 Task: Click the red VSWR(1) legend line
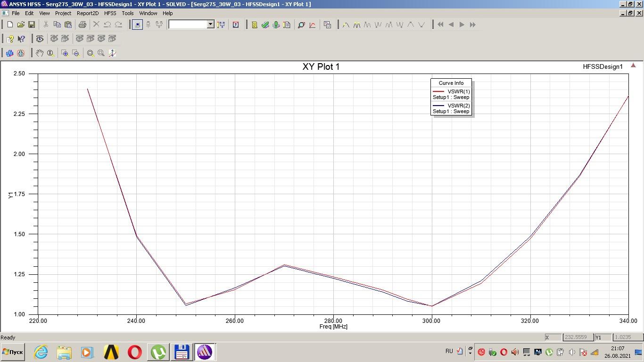[438, 91]
